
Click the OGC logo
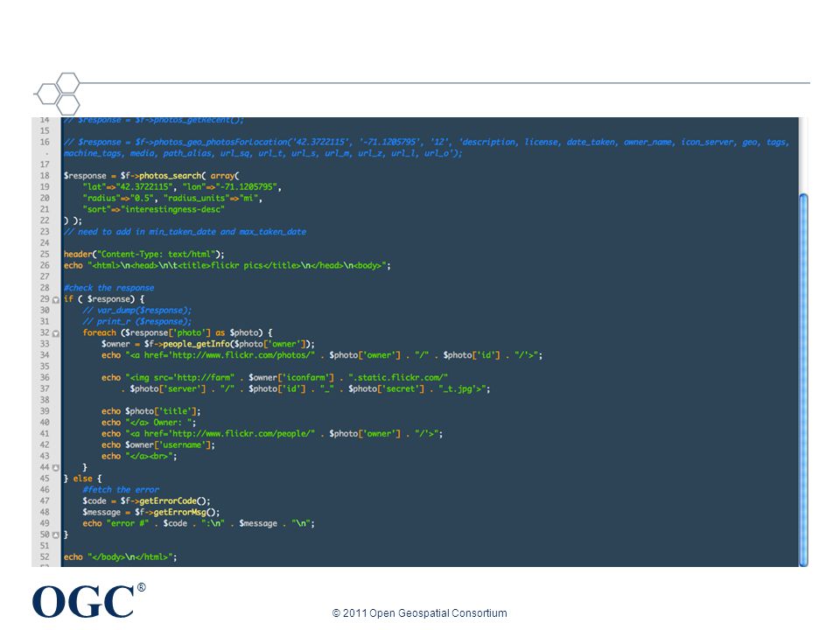pos(88,601)
